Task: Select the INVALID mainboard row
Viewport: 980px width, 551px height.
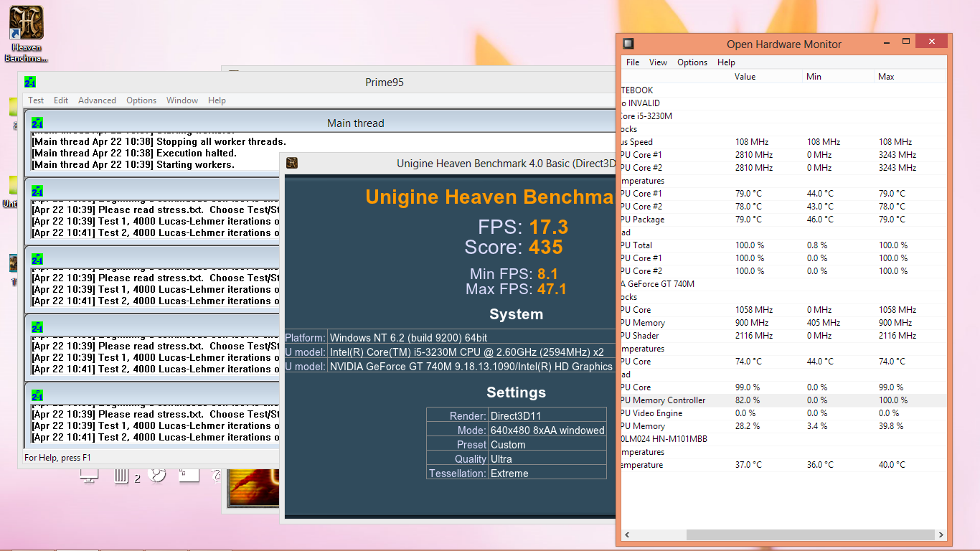Action: click(x=783, y=103)
